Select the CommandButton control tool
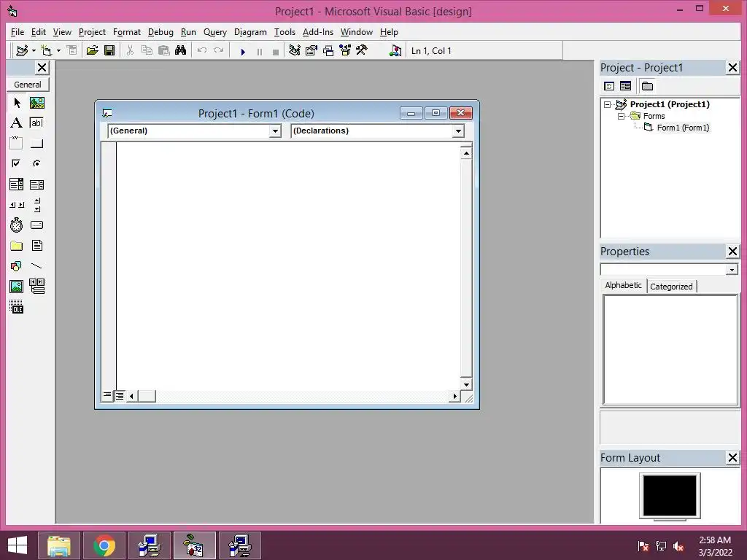 [x=36, y=144]
